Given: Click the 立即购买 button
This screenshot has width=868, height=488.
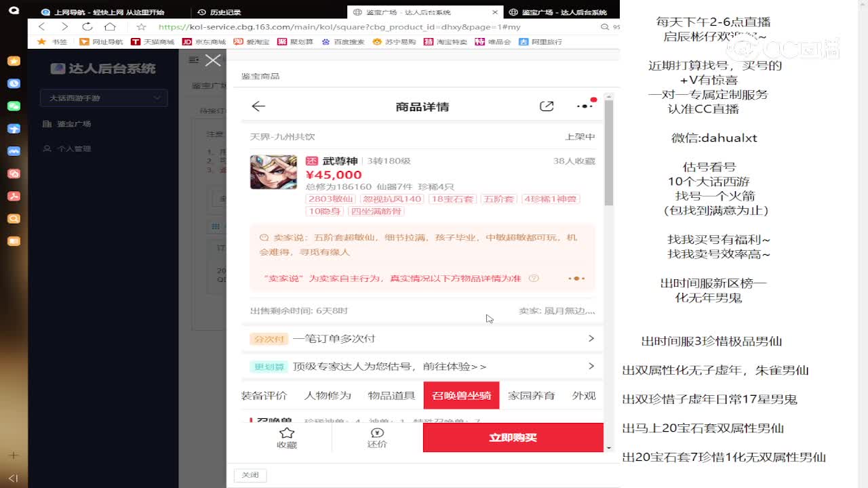Looking at the screenshot, I should click(513, 438).
